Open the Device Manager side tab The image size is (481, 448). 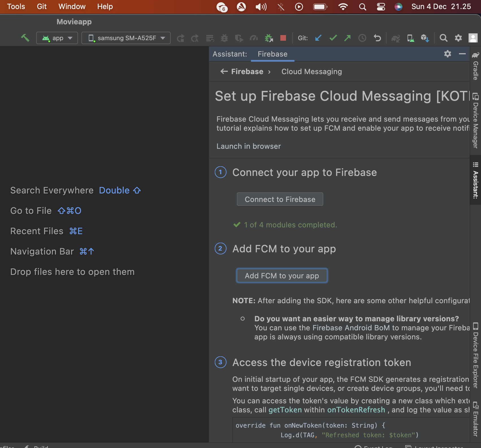476,120
